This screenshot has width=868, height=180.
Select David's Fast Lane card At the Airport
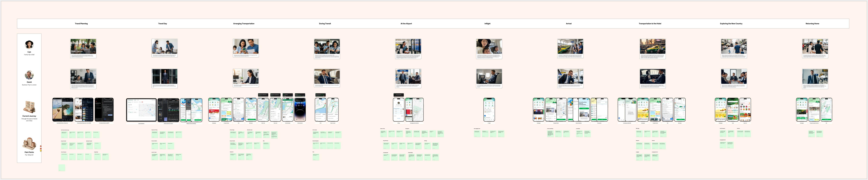click(x=408, y=79)
